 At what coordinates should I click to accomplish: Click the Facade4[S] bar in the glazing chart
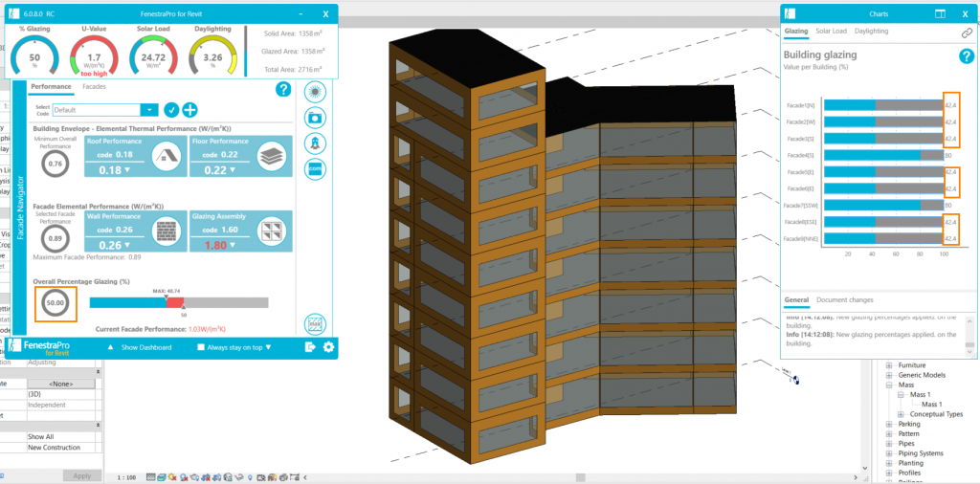(x=883, y=155)
